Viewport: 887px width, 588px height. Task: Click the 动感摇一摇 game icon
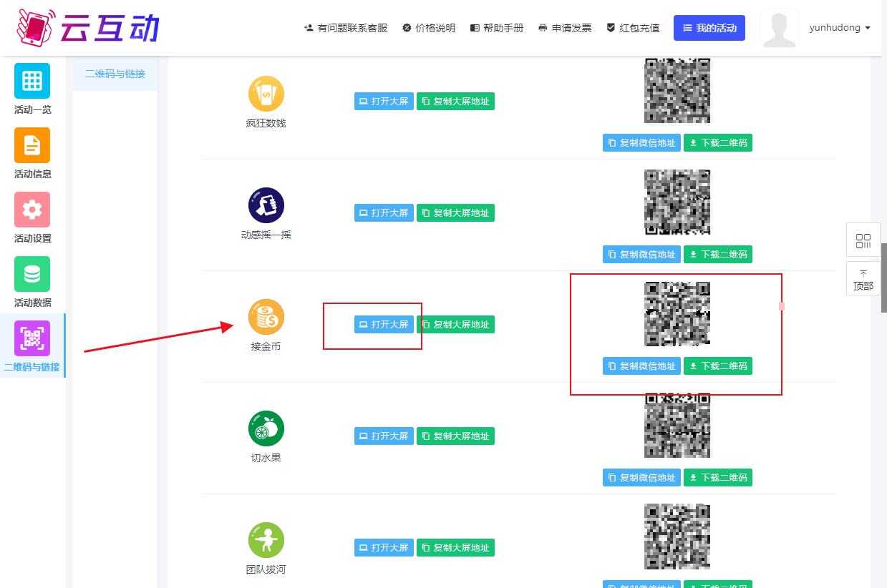click(266, 205)
